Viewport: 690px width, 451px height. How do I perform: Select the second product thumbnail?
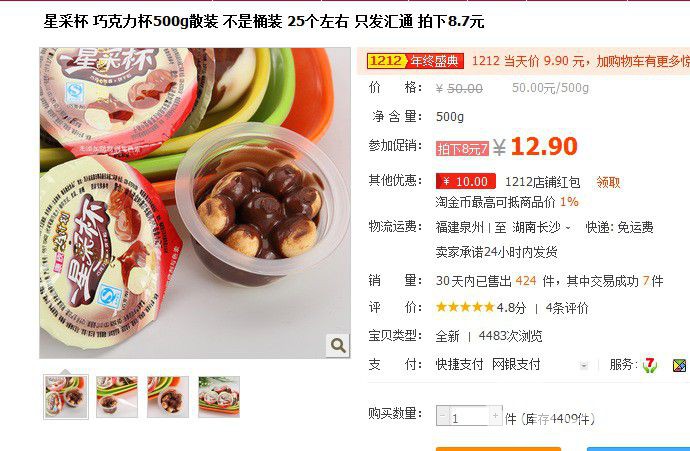click(x=117, y=397)
